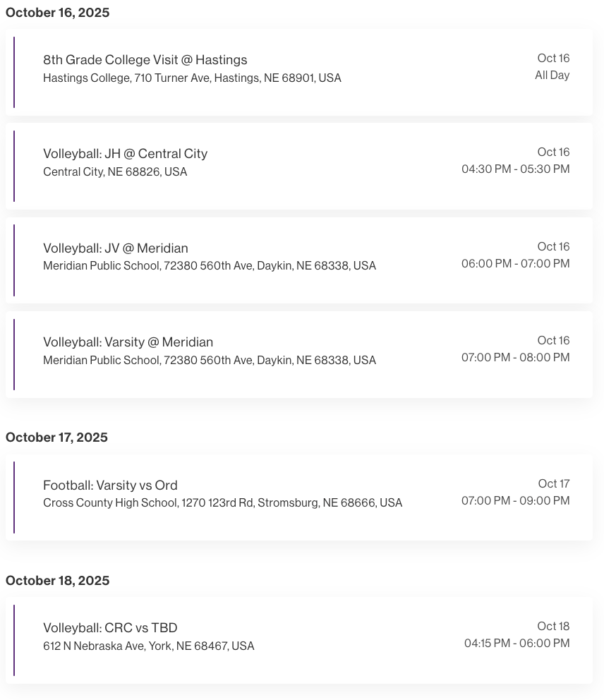This screenshot has height=700, width=604.
Task: Open Volleyball: CRC vs TBD event
Action: click(110, 628)
